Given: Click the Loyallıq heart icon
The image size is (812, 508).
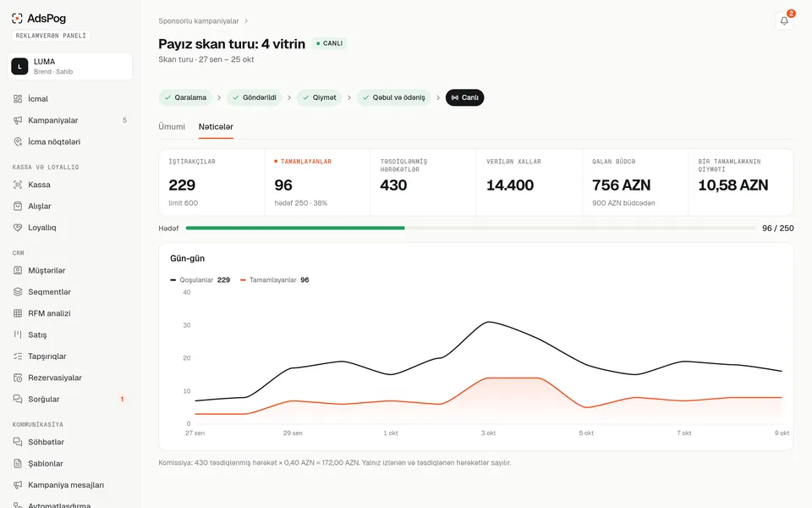Looking at the screenshot, I should click(18, 228).
